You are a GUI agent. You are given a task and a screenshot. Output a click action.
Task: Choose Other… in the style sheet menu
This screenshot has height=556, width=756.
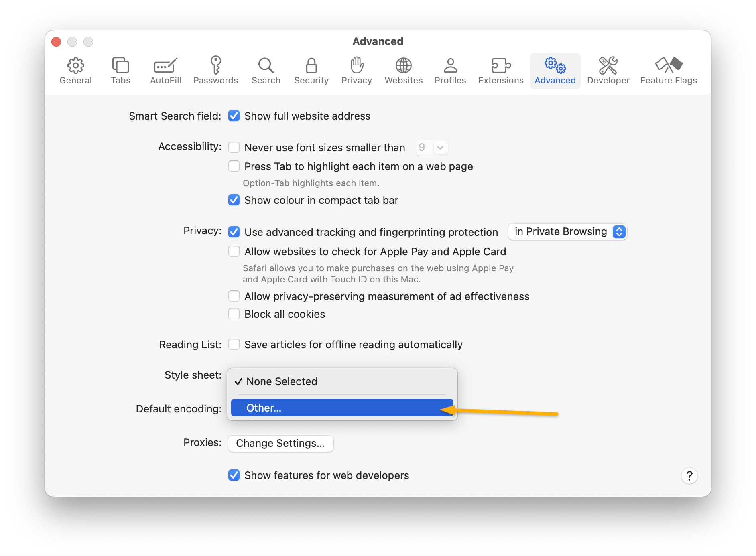342,408
